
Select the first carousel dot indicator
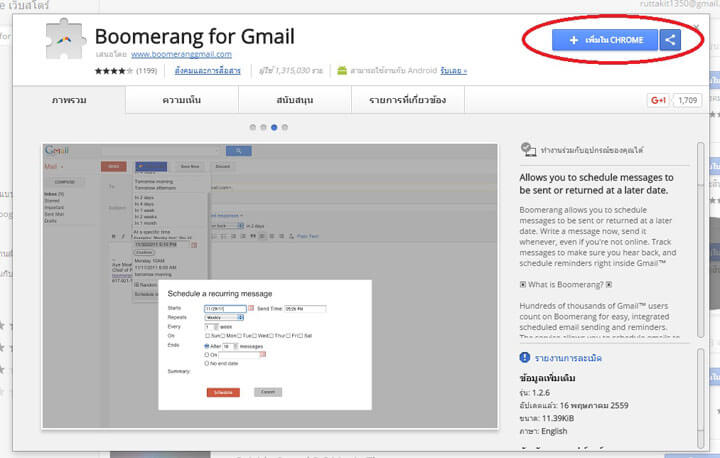(253, 128)
